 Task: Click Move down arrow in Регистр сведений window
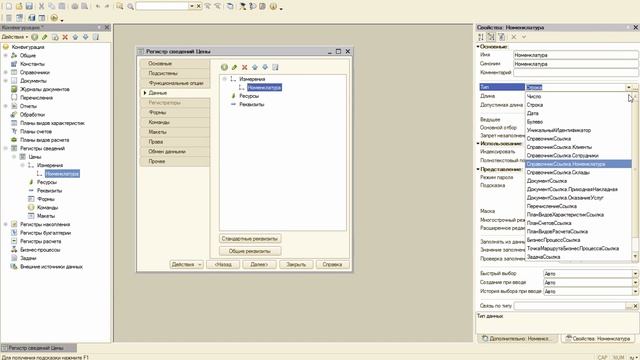pos(265,67)
